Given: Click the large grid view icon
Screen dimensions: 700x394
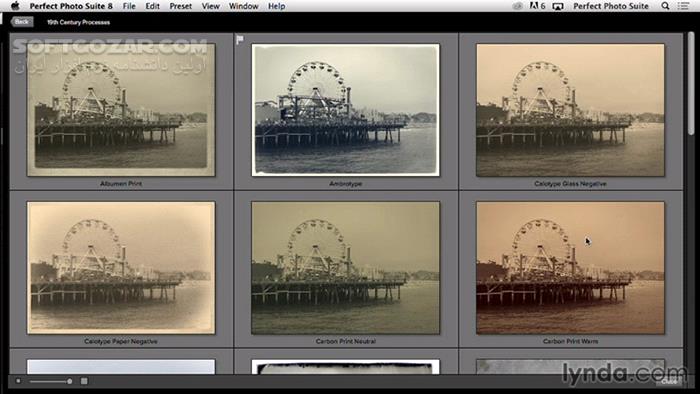Looking at the screenshot, I should point(84,381).
